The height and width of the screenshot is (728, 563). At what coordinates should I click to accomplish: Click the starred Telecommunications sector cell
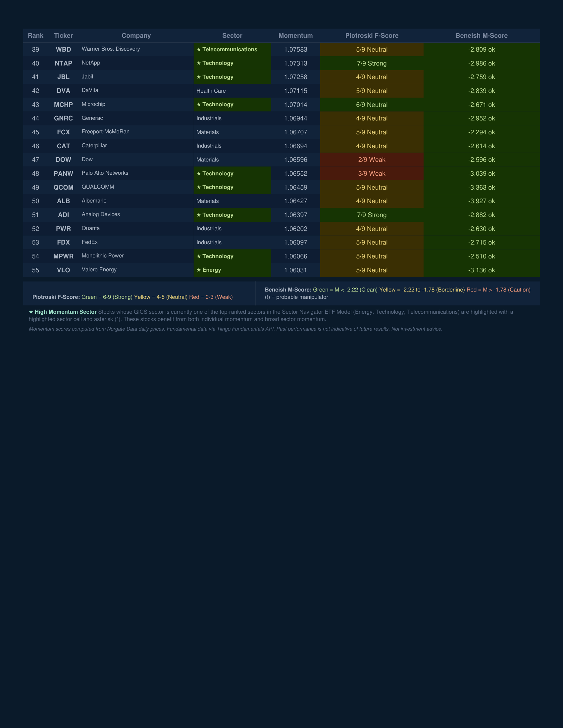coord(232,49)
